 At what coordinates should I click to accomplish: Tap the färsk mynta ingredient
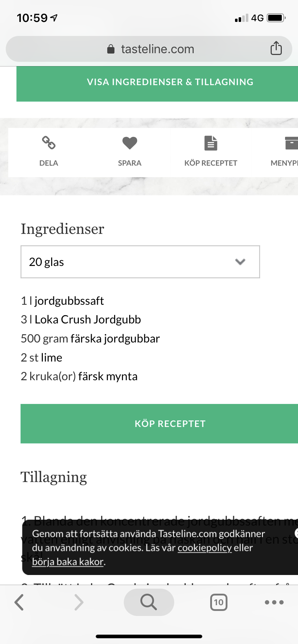[x=108, y=376]
